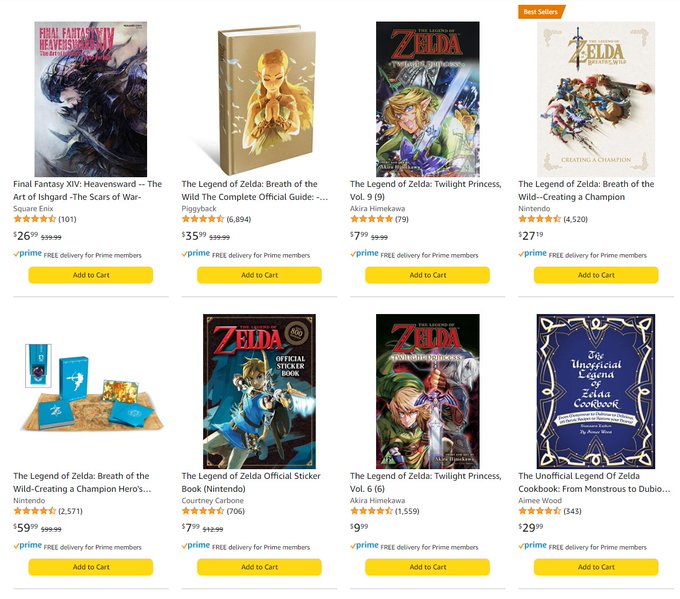The height and width of the screenshot is (599, 680).
Task: Click the star rating for Twilight Princess Vol. 6
Action: tap(371, 511)
